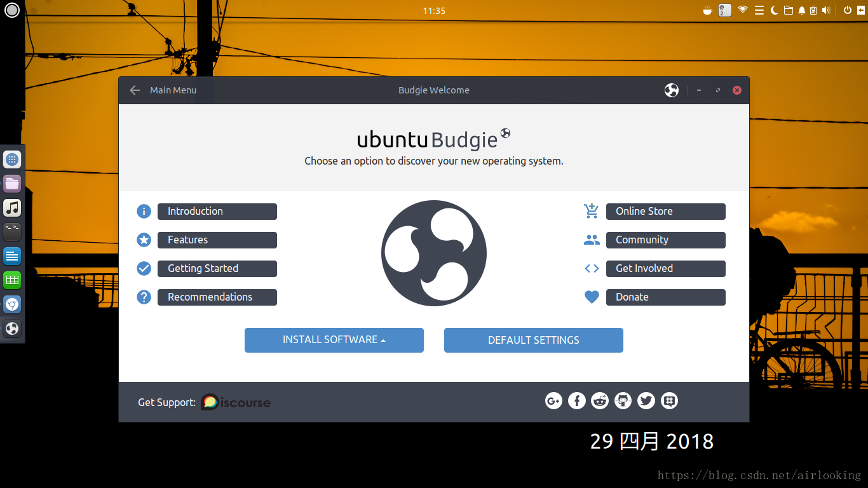Click the question mark icon beside Recommendations
This screenshot has height=488, width=868.
click(144, 297)
